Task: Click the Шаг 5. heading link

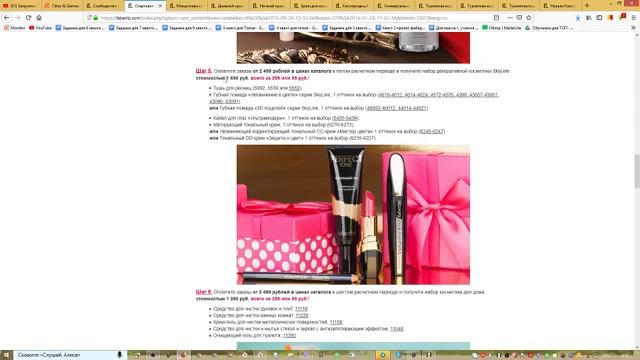Action: point(204,71)
